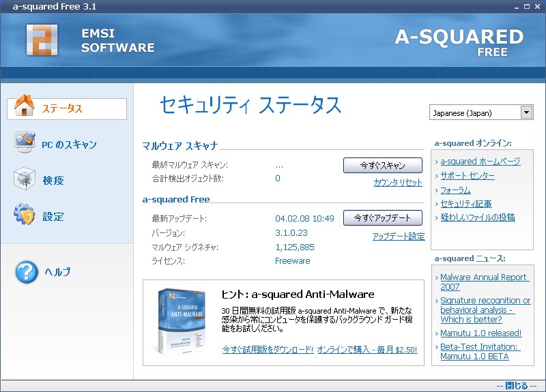Viewport: 546px width, 392px height.
Task: Maximize the a-squared Free window
Action: tap(527, 7)
